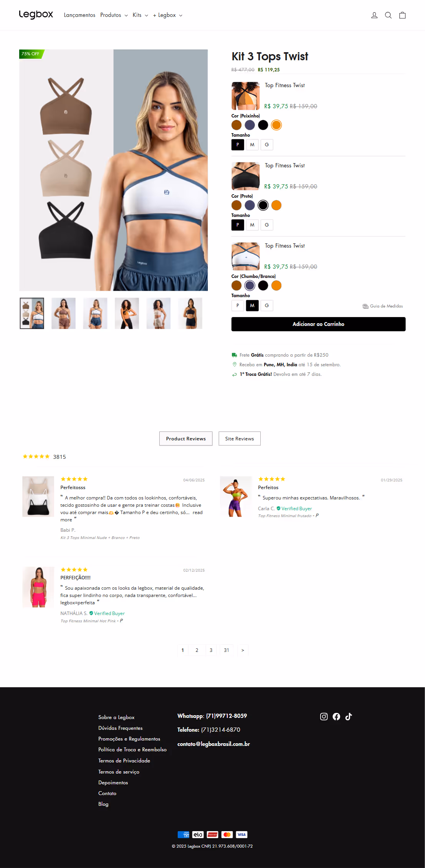Open Legbox TikTok page icon

349,716
